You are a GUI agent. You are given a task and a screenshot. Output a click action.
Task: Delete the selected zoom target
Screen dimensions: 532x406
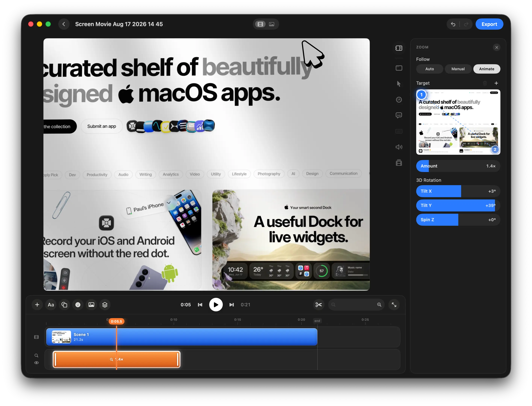click(485, 83)
